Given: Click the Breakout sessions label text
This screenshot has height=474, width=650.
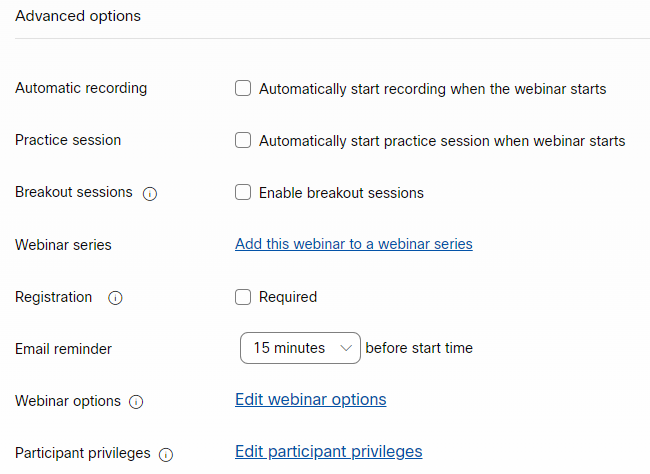Looking at the screenshot, I should click(x=73, y=192).
